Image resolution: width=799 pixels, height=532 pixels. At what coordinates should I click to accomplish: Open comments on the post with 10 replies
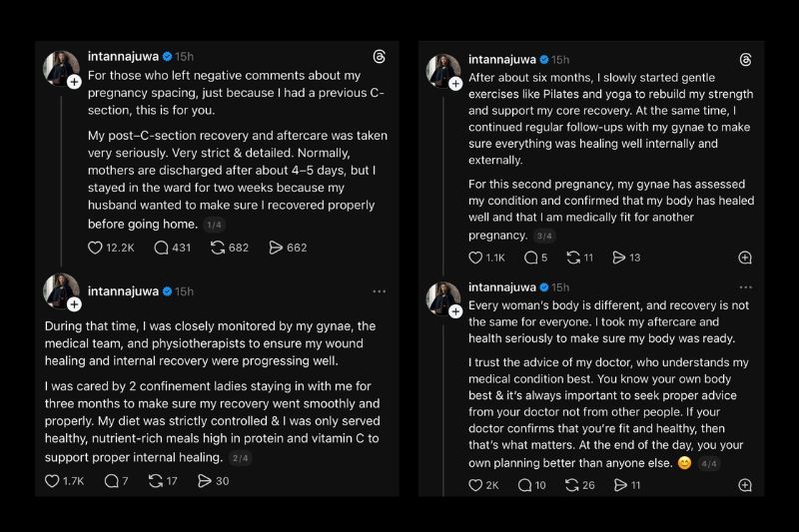(524, 485)
